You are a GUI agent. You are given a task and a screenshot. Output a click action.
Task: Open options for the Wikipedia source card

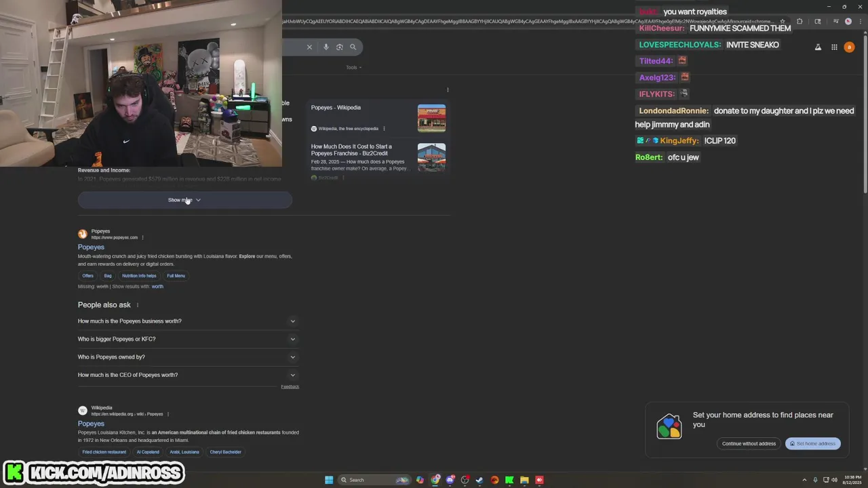click(384, 129)
